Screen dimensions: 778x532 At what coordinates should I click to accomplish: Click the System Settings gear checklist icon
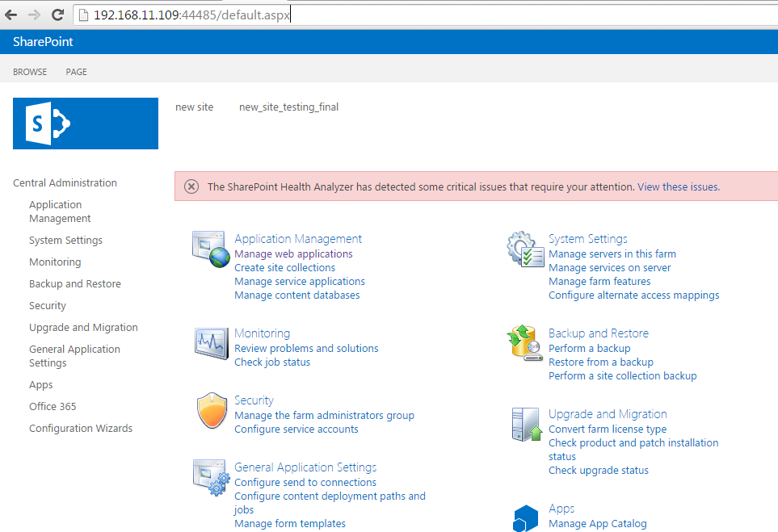[525, 249]
